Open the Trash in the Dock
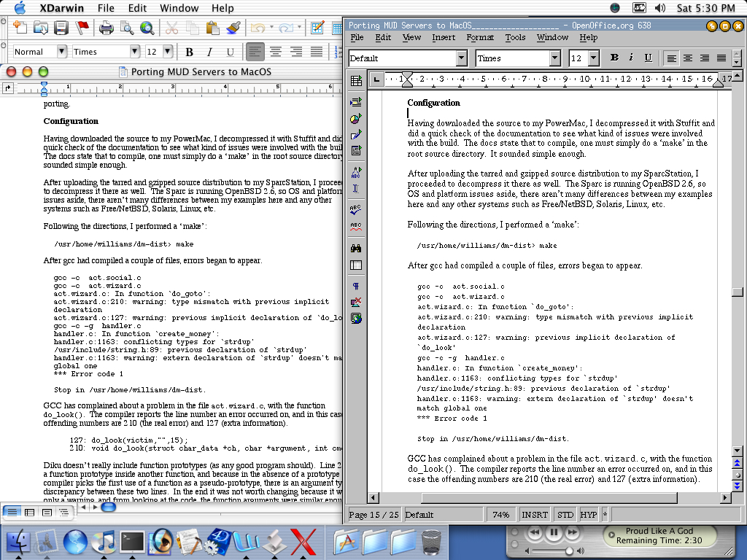The width and height of the screenshot is (747, 560). pos(431,542)
